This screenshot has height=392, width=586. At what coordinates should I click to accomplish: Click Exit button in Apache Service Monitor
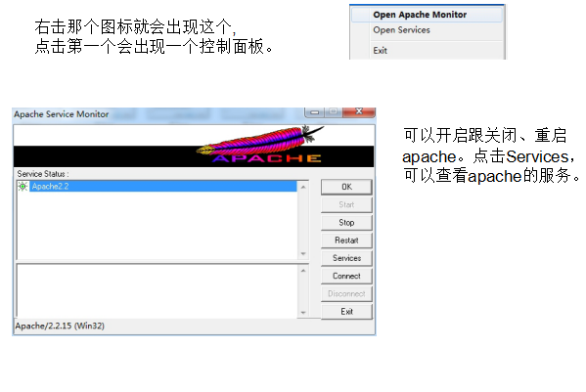pyautogui.click(x=346, y=312)
